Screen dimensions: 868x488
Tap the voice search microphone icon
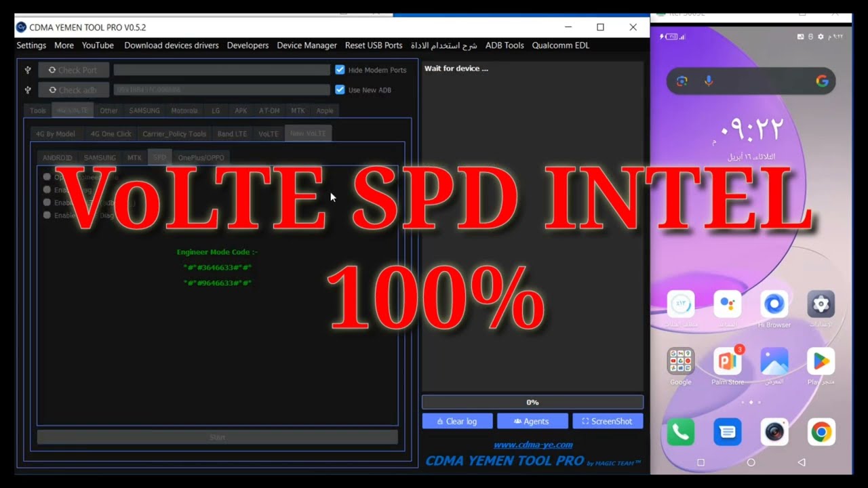click(709, 81)
